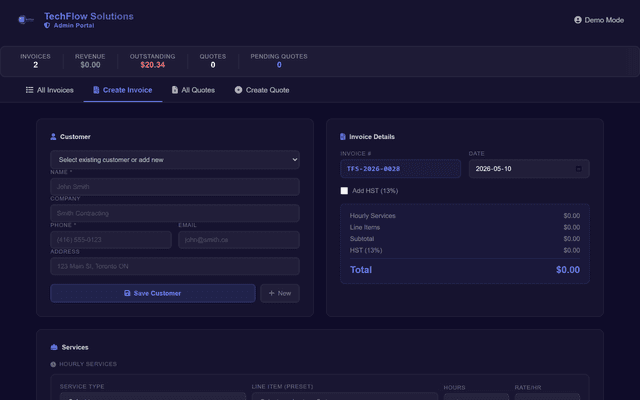This screenshot has width=640, height=400.
Task: Click the Total $0.00 amount
Action: pos(568,270)
